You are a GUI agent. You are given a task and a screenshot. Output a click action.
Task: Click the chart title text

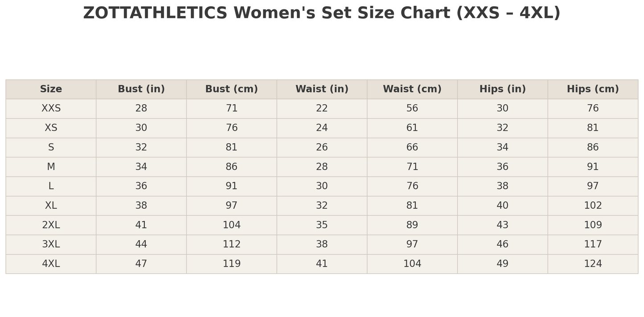(x=322, y=13)
